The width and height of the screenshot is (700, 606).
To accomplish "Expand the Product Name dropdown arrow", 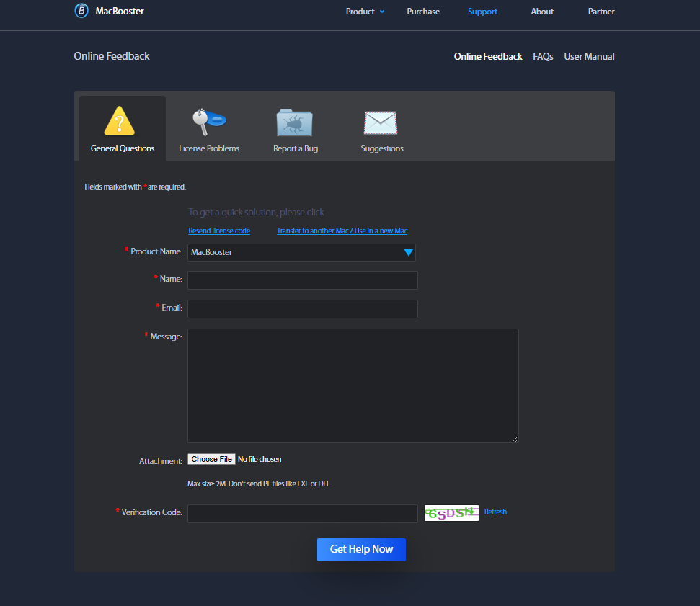I will (408, 253).
